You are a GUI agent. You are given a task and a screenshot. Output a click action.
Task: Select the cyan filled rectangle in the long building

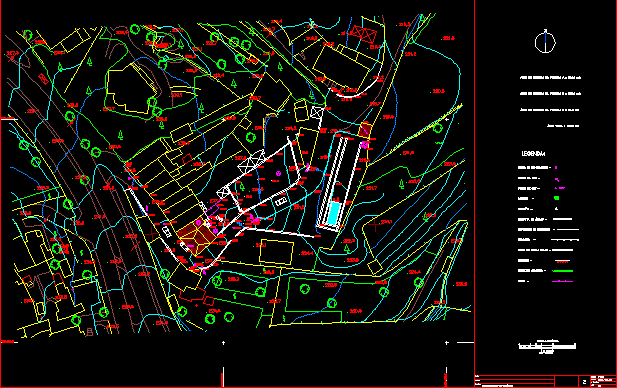coord(334,213)
